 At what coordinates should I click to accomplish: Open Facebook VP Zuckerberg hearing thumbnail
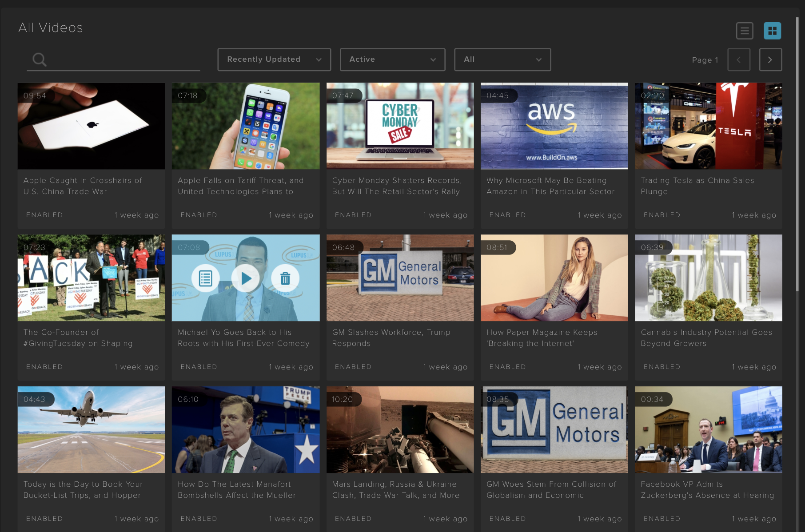coord(709,430)
